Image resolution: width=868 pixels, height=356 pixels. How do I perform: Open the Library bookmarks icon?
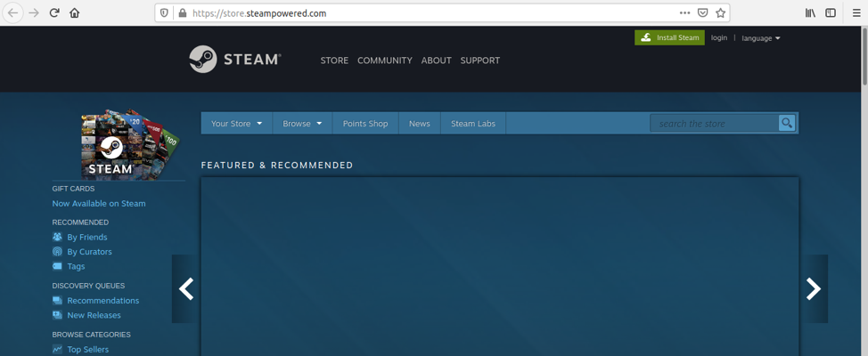(x=810, y=12)
